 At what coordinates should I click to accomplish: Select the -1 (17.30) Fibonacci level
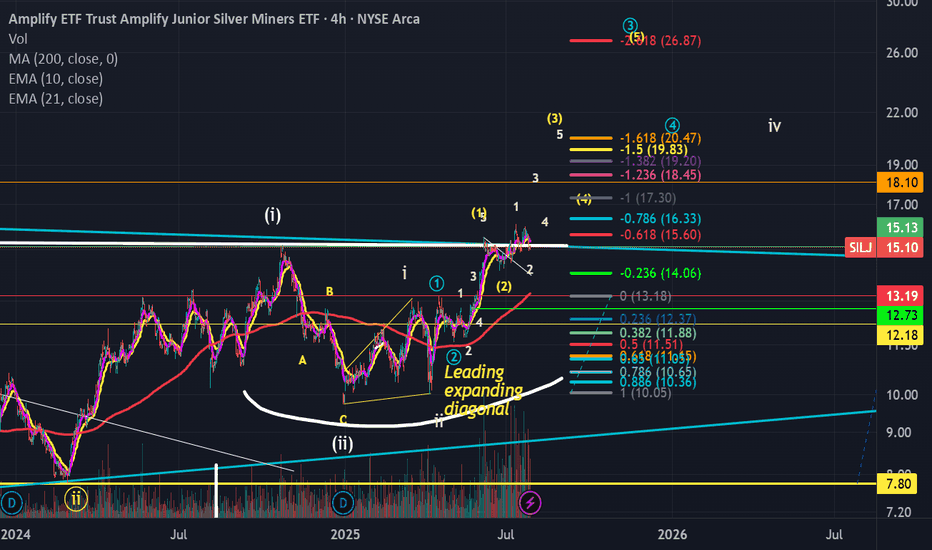coord(648,198)
